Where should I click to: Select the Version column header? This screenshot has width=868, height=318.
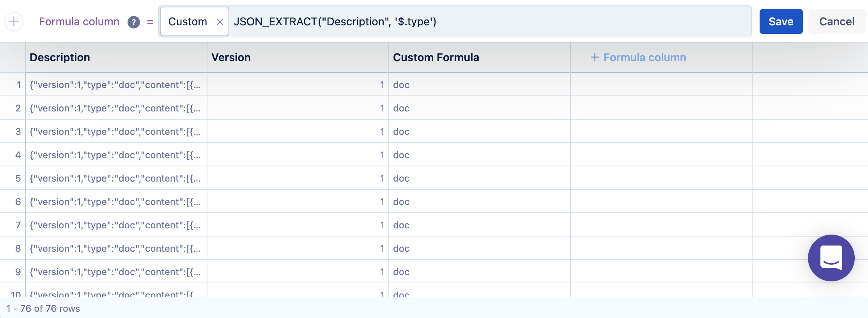(x=231, y=57)
